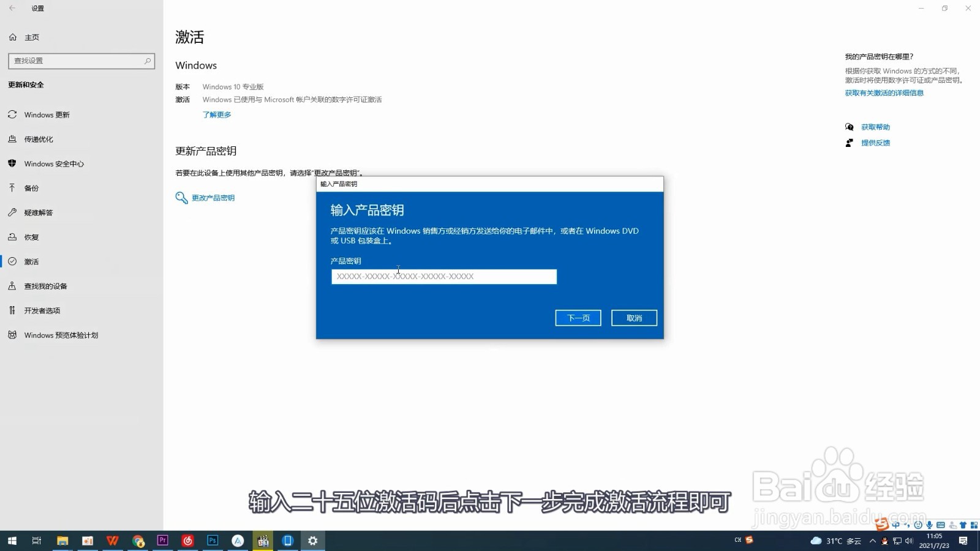The width and height of the screenshot is (980, 551).
Task: Open the Windows Start menu
Action: pos(12,541)
